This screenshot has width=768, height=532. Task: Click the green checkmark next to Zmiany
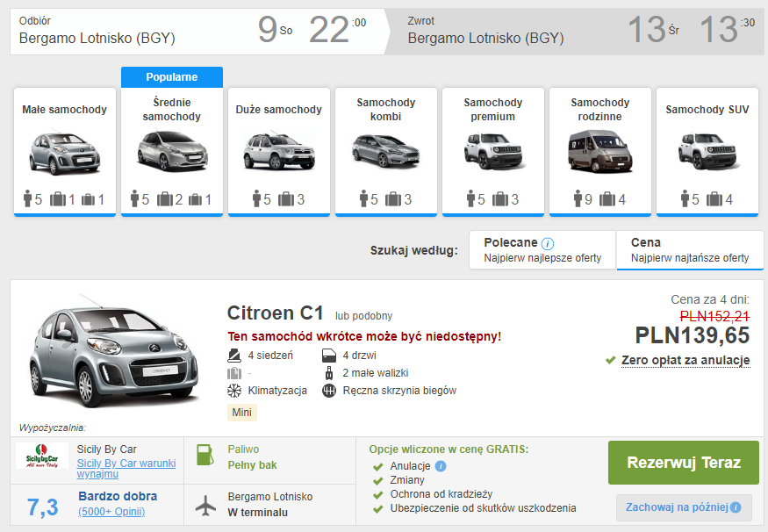[x=377, y=480]
